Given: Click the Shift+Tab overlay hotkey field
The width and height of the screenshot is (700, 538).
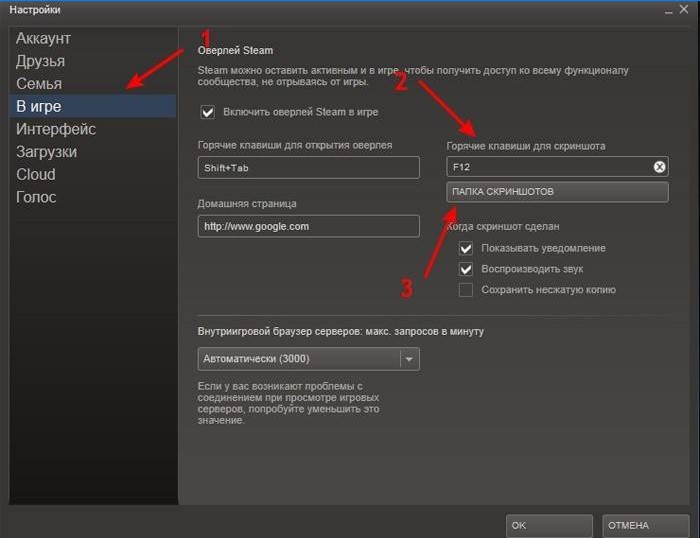Looking at the screenshot, I should click(x=308, y=168).
